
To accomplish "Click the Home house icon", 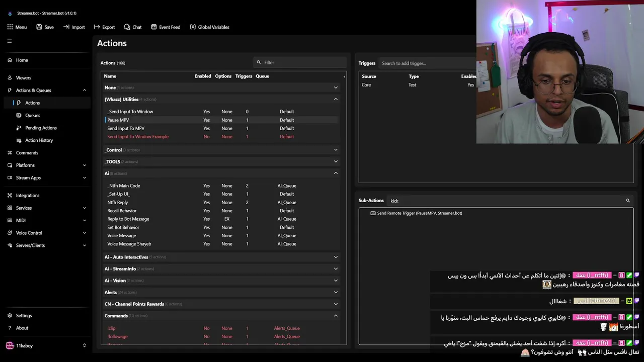I will click(x=10, y=60).
